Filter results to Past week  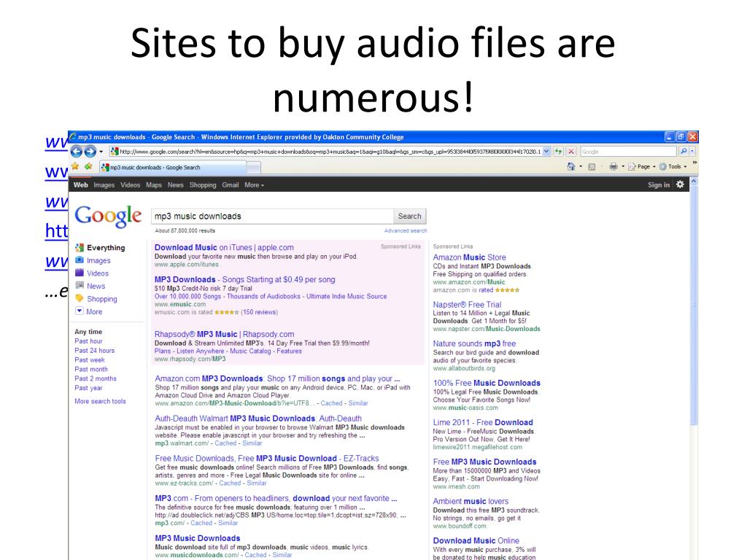(90, 360)
